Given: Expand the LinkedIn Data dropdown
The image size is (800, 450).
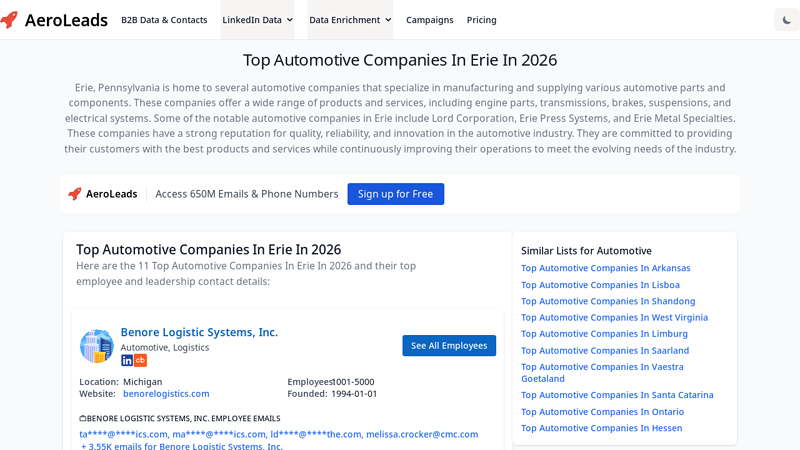Looking at the screenshot, I should (258, 20).
